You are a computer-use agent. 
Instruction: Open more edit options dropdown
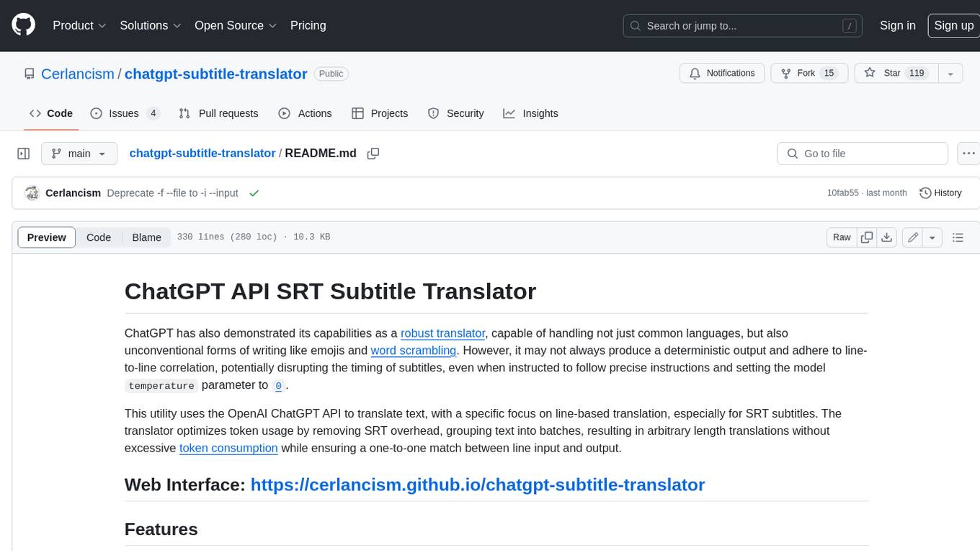tap(932, 237)
